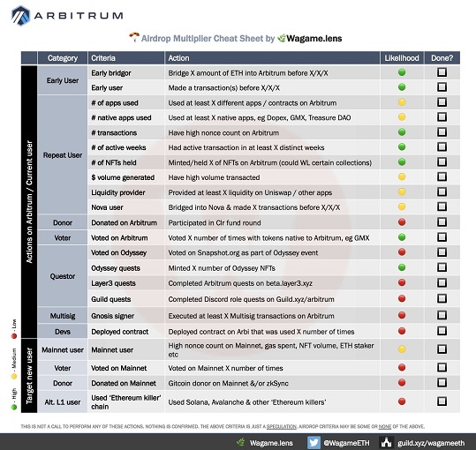Click red dot for Donated on Arbitrum

[402, 222]
